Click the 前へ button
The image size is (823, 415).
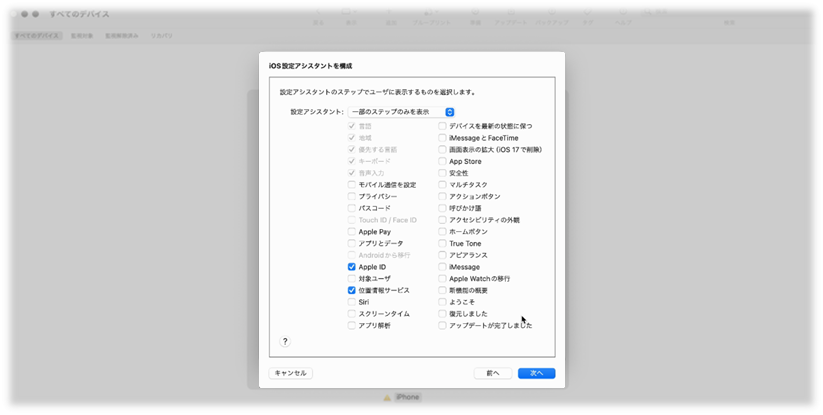point(492,373)
